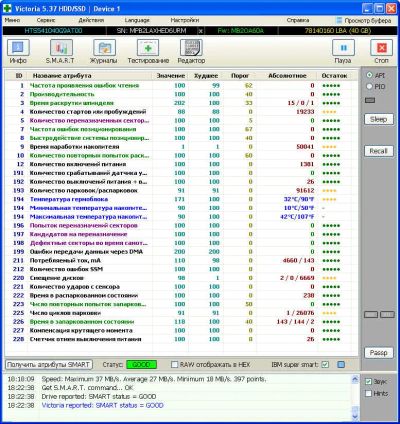Click the left small gray button above Passp

point(371,315)
